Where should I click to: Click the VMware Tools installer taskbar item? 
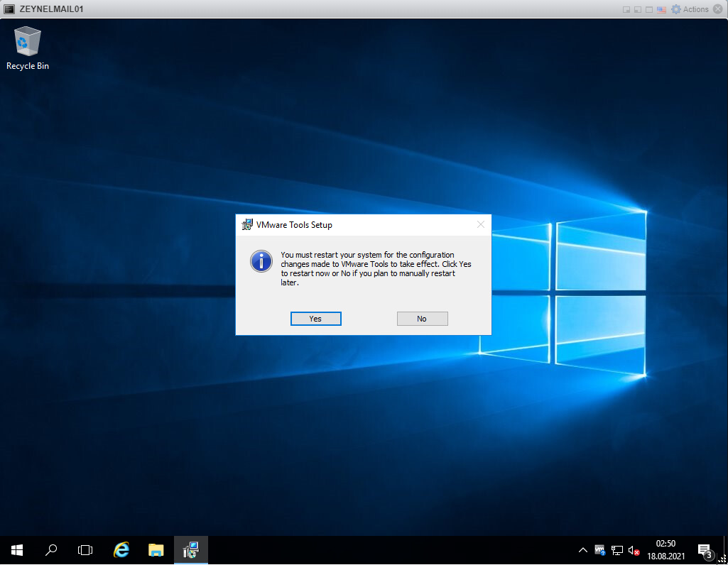191,550
